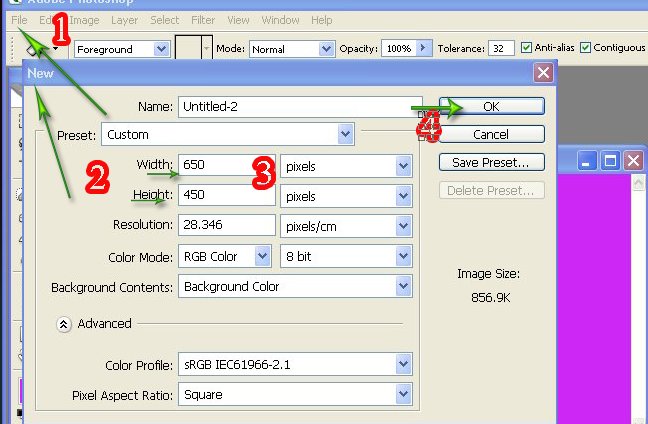648x424 pixels.
Task: Click Save Preset button
Action: 492,162
